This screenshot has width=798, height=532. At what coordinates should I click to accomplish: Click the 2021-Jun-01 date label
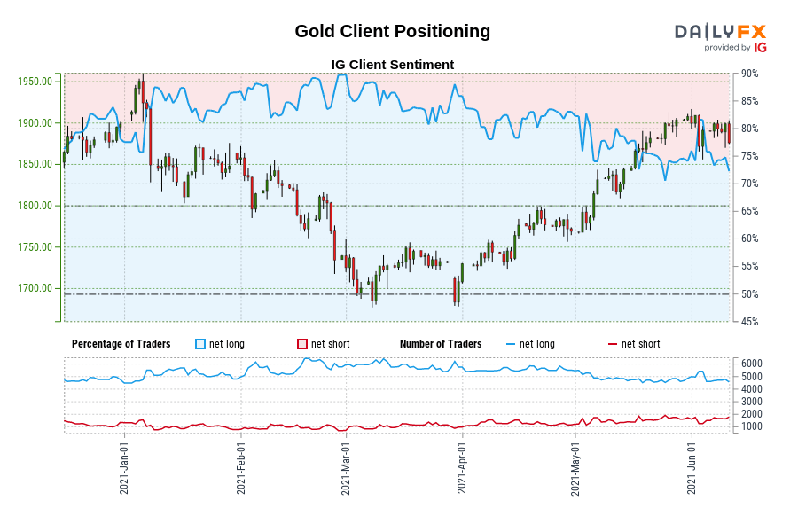coord(691,468)
